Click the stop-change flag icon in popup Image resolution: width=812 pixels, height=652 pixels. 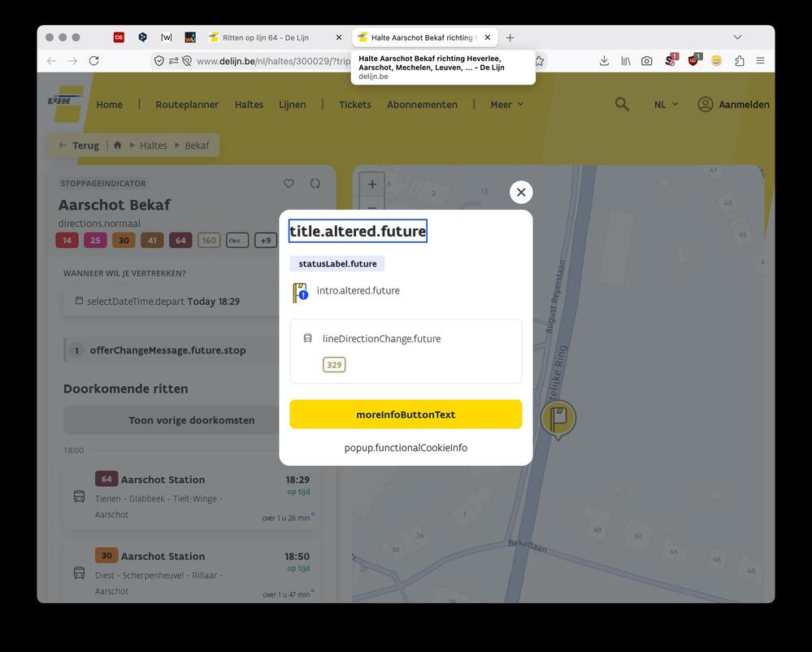coord(300,293)
